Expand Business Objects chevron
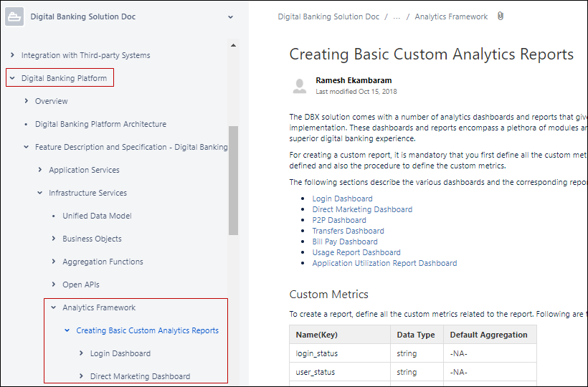 click(54, 238)
